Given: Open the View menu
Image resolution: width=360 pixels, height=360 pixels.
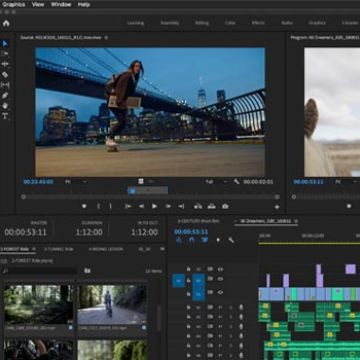Looking at the screenshot, I should (x=38, y=5).
